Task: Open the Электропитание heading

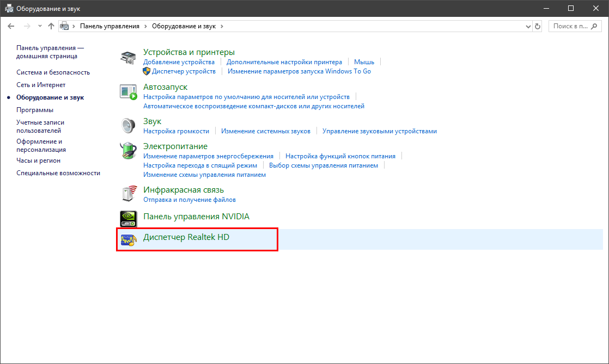Action: coord(175,146)
